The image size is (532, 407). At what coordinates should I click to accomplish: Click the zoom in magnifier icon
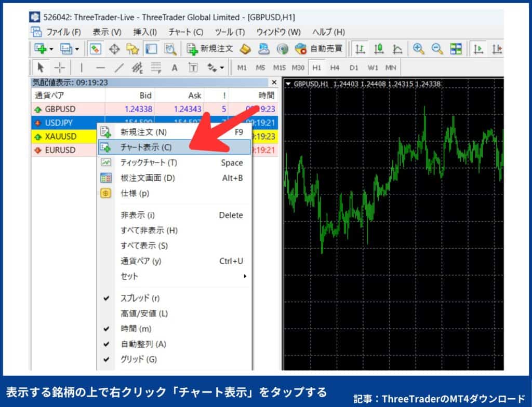point(418,49)
